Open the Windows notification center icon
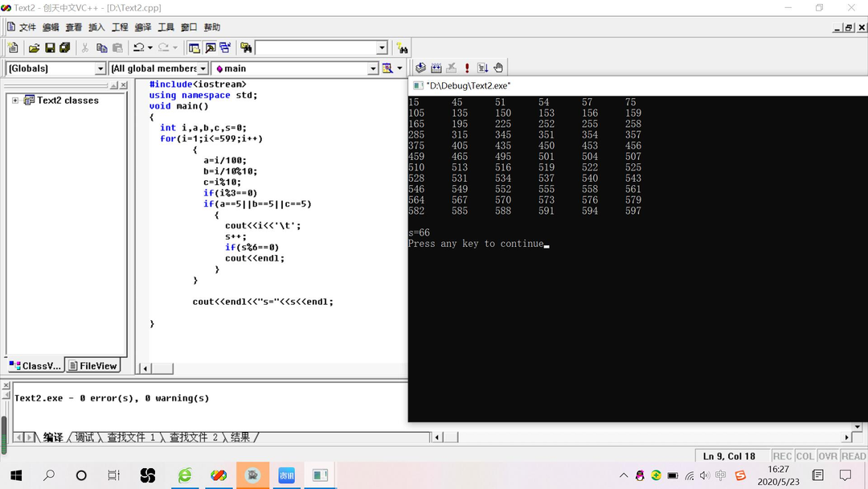868x489 pixels. (x=845, y=475)
